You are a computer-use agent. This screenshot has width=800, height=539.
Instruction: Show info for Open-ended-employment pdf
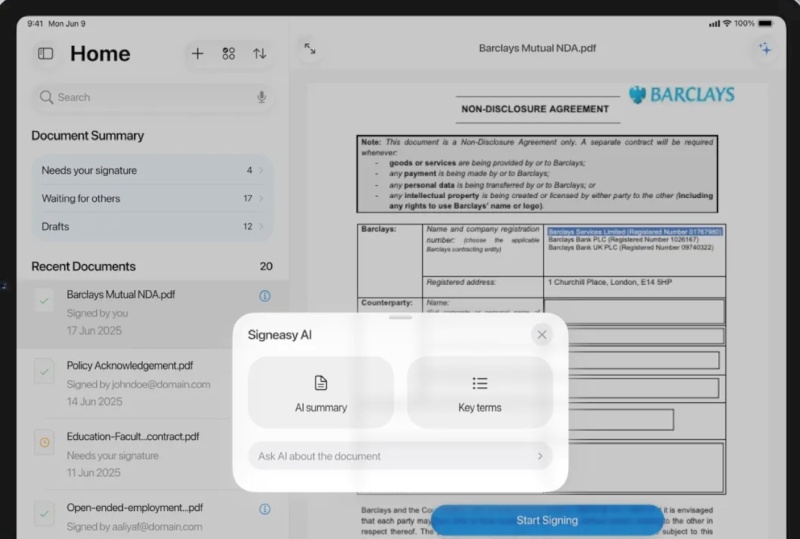click(265, 509)
